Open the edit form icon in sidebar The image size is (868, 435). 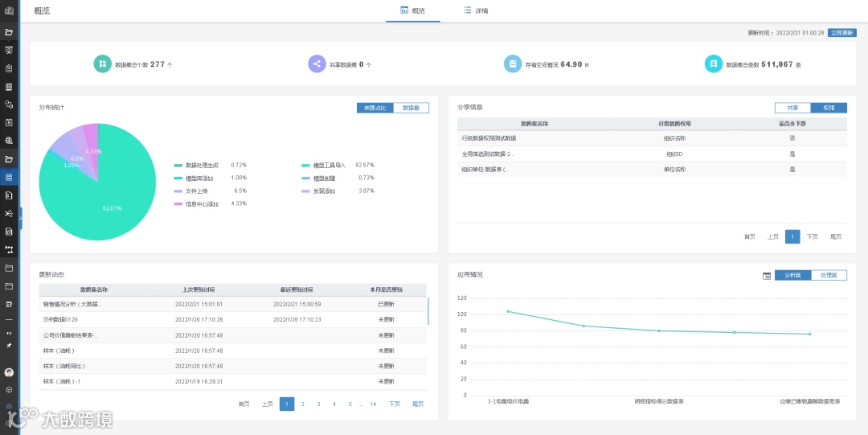9,304
